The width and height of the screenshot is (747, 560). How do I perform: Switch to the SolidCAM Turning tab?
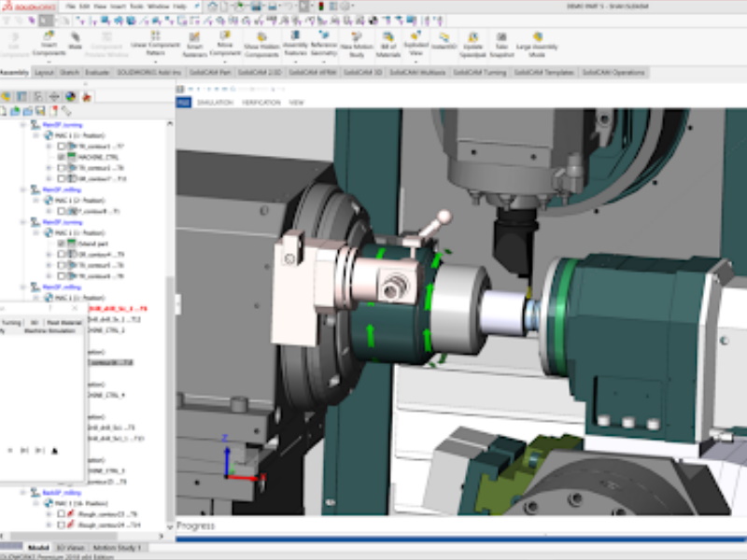482,72
